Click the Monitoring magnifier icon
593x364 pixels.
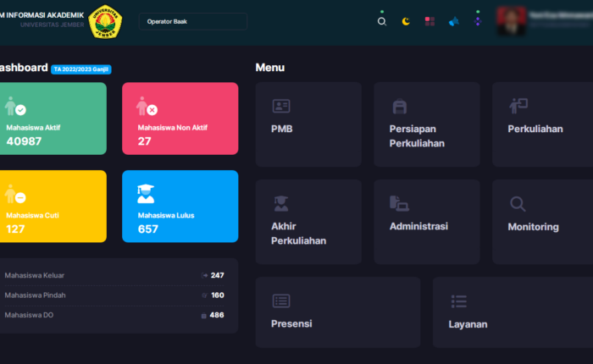coord(518,203)
